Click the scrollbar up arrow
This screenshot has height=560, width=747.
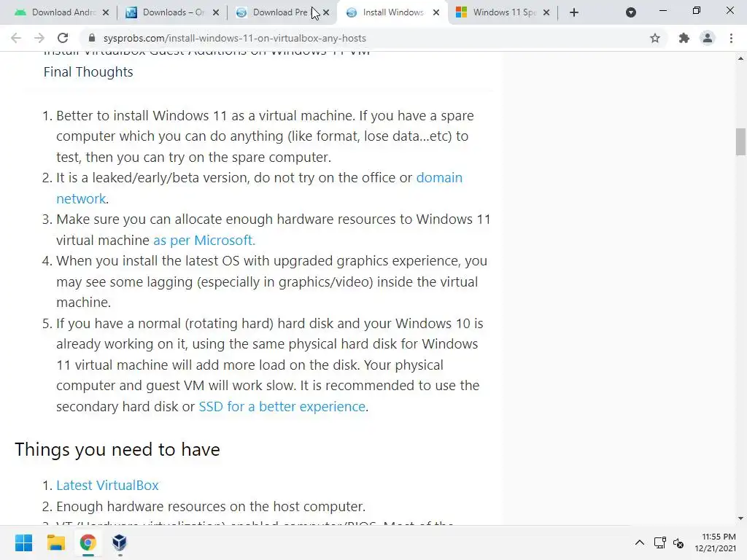(740, 58)
